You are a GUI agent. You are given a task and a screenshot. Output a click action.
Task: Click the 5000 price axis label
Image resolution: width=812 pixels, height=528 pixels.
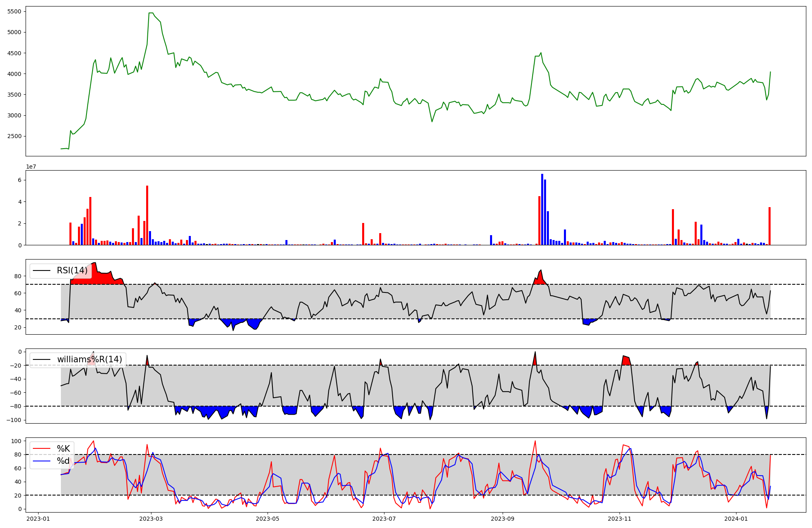[x=15, y=32]
